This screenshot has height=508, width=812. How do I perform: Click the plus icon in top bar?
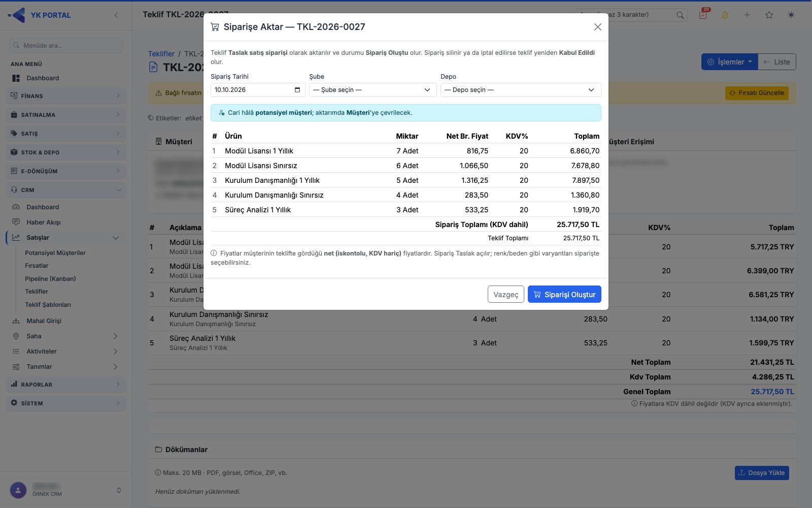[x=747, y=15]
